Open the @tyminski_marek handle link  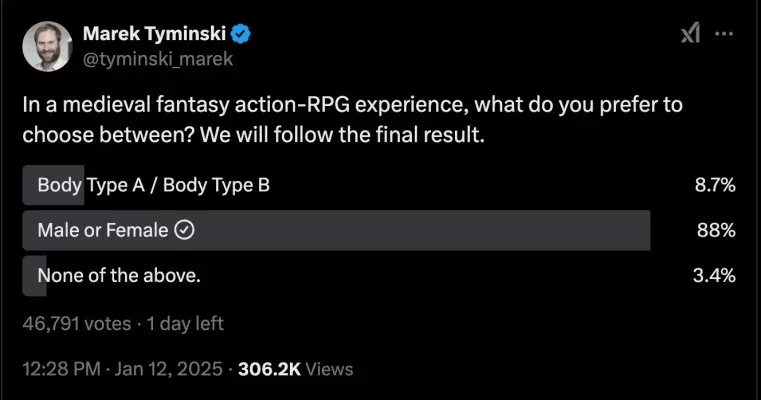tap(158, 59)
